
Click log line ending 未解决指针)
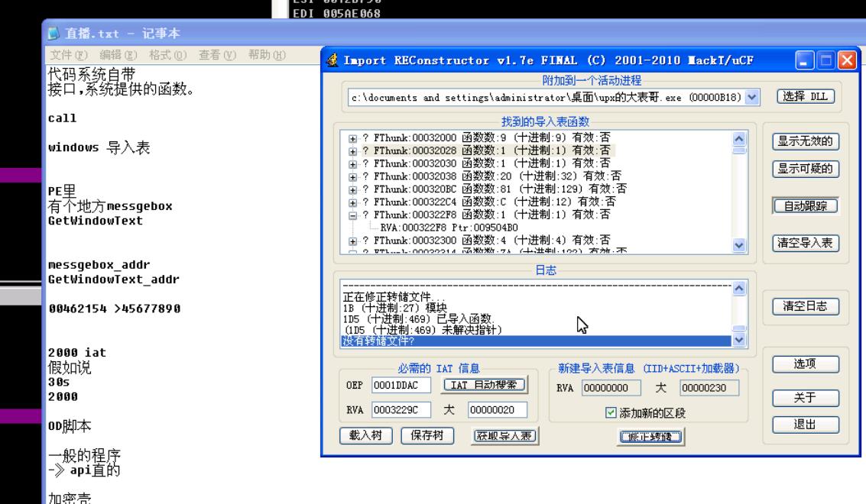pos(423,330)
